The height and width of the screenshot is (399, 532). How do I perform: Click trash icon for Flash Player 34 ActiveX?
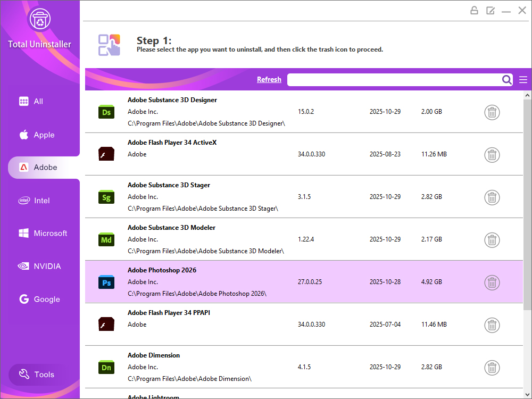492,155
